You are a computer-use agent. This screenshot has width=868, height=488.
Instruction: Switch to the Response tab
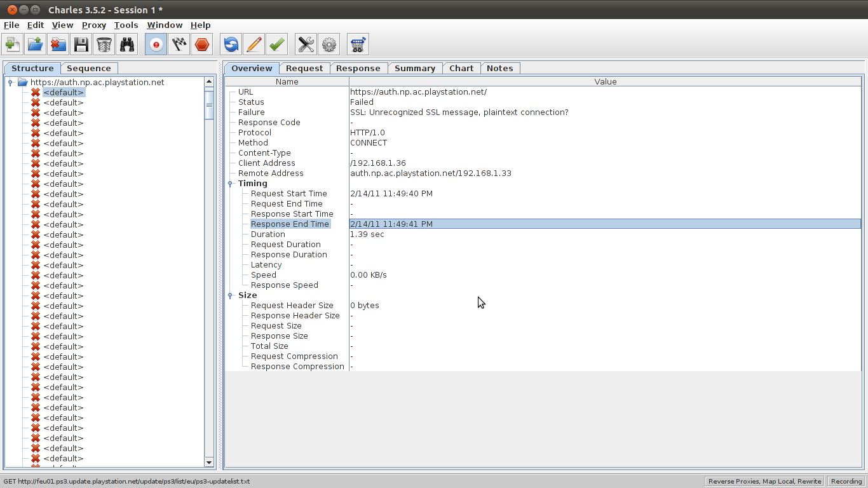tap(358, 69)
